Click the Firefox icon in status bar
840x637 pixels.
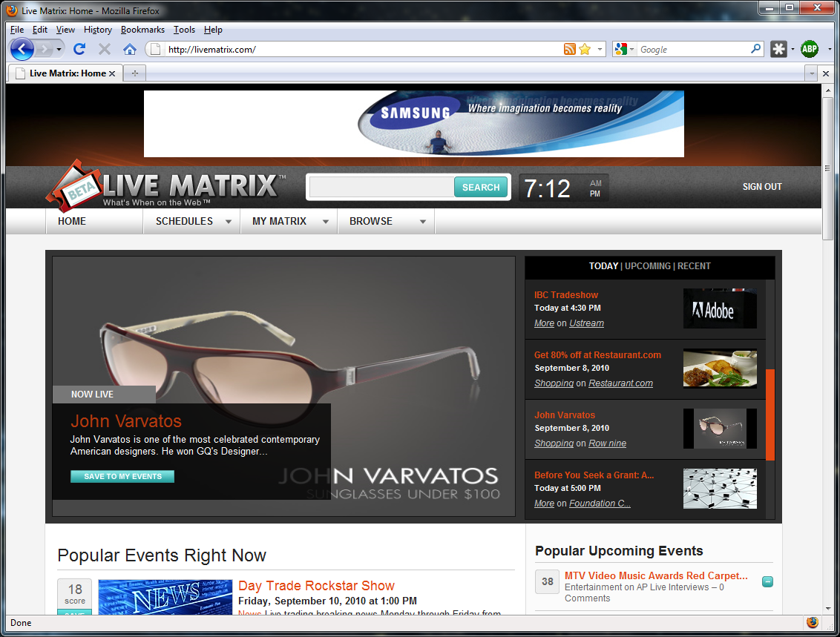[812, 623]
